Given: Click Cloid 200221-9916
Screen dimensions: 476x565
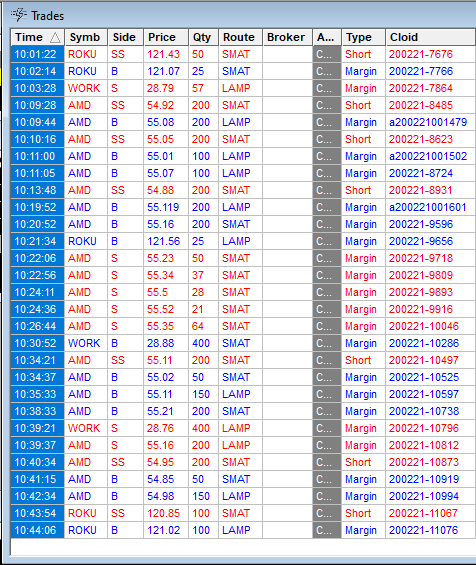Looking at the screenshot, I should point(421,309).
